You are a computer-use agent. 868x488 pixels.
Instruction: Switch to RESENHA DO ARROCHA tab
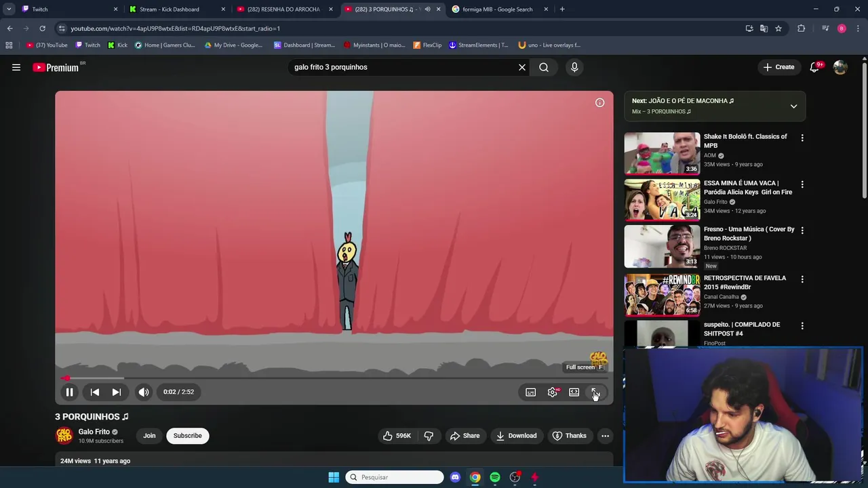(283, 9)
